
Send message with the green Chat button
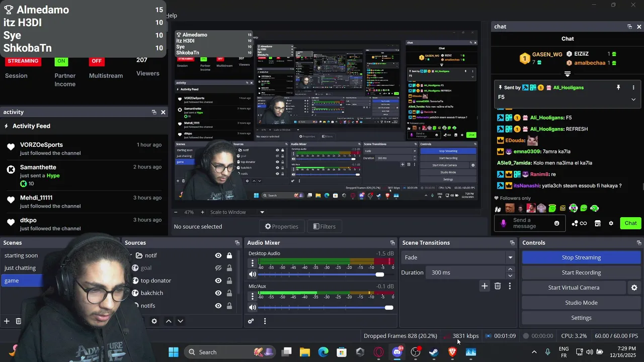[x=630, y=223]
